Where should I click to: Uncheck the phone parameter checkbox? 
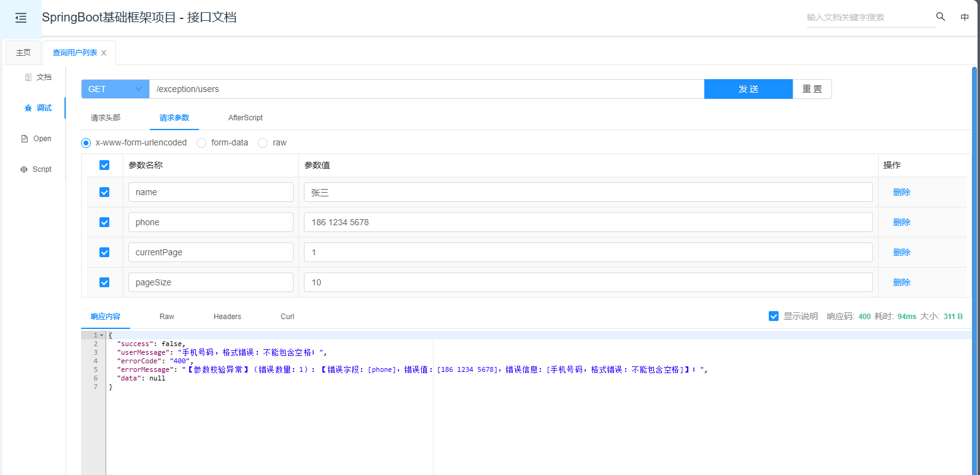104,222
